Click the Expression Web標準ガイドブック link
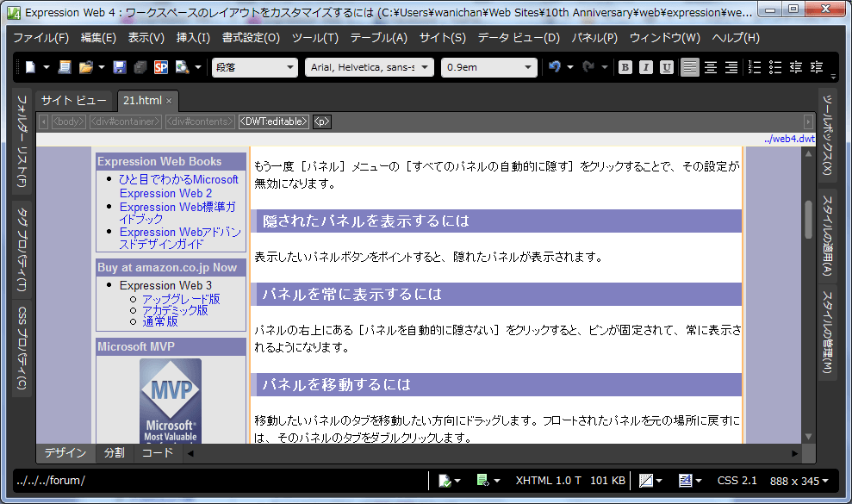 177,213
